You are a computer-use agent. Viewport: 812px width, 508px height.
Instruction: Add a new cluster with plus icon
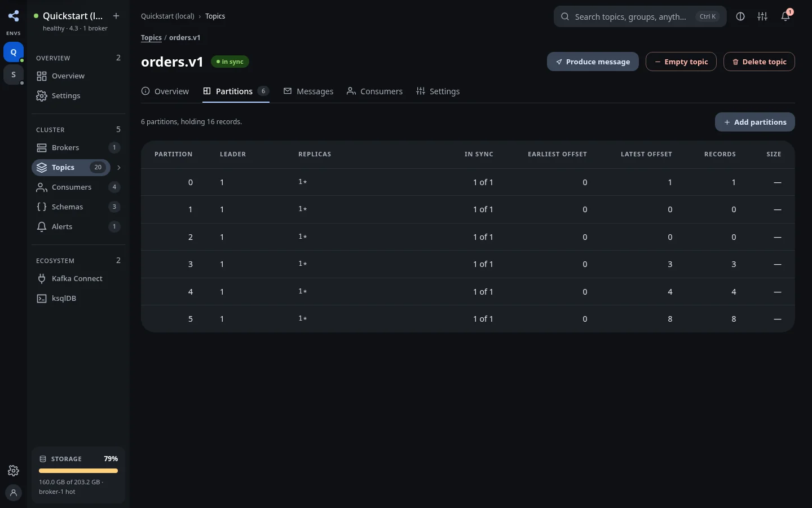coord(116,16)
